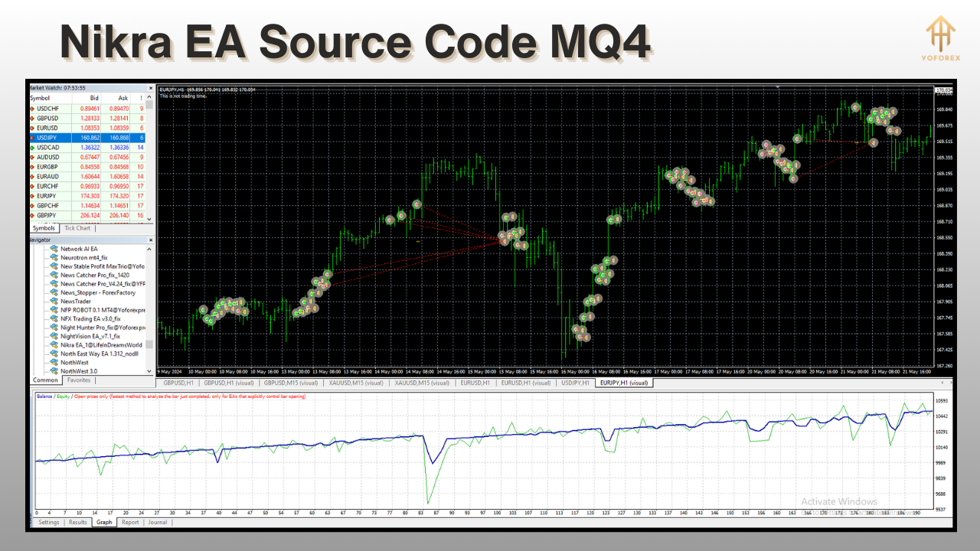
Task: Click the Navigator vertical scrollbar
Action: coord(149,310)
